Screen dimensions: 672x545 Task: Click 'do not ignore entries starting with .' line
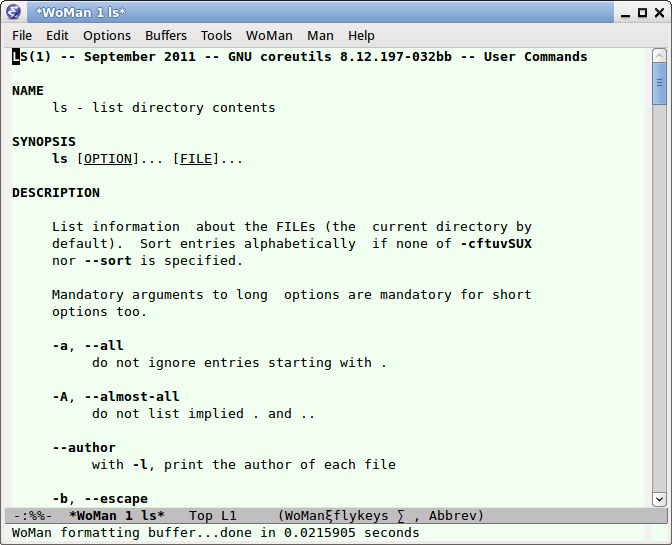(x=239, y=363)
